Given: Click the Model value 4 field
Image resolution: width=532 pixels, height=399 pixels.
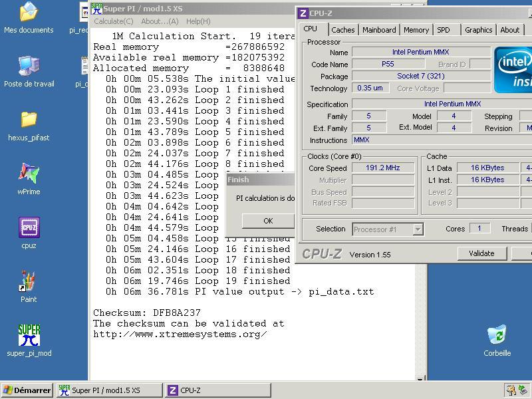Looking at the screenshot, I should pyautogui.click(x=454, y=116).
